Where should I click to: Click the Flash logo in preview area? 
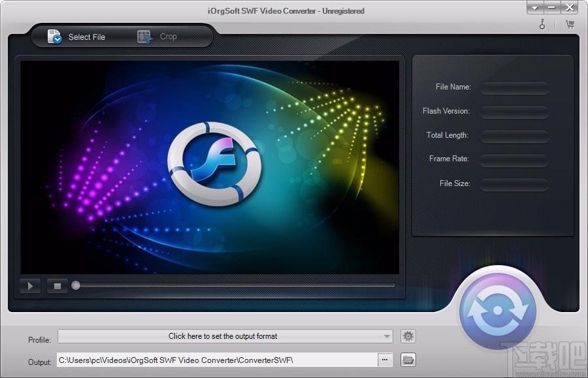tap(214, 164)
